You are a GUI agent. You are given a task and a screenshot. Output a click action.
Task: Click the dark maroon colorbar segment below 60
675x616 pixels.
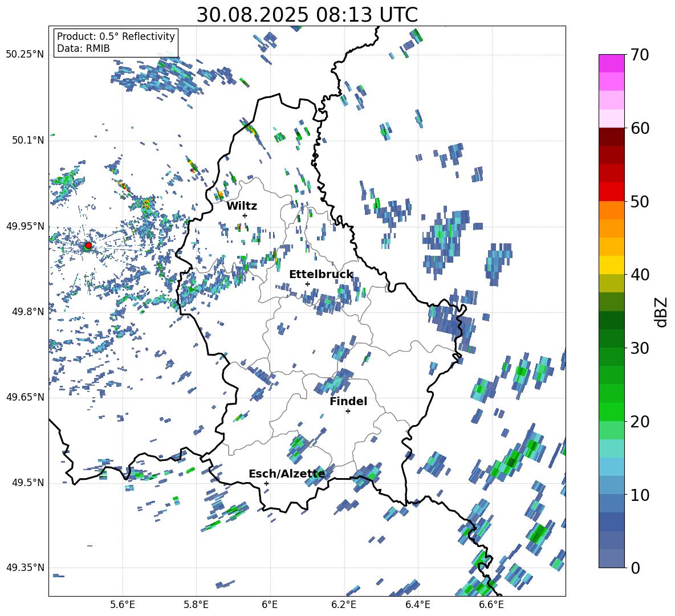click(x=611, y=137)
